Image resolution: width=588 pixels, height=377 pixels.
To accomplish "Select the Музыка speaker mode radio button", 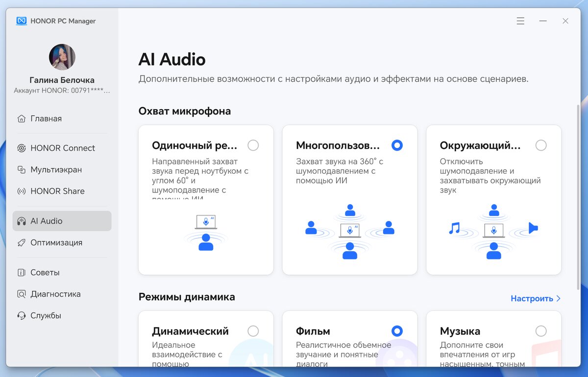I will tap(541, 331).
